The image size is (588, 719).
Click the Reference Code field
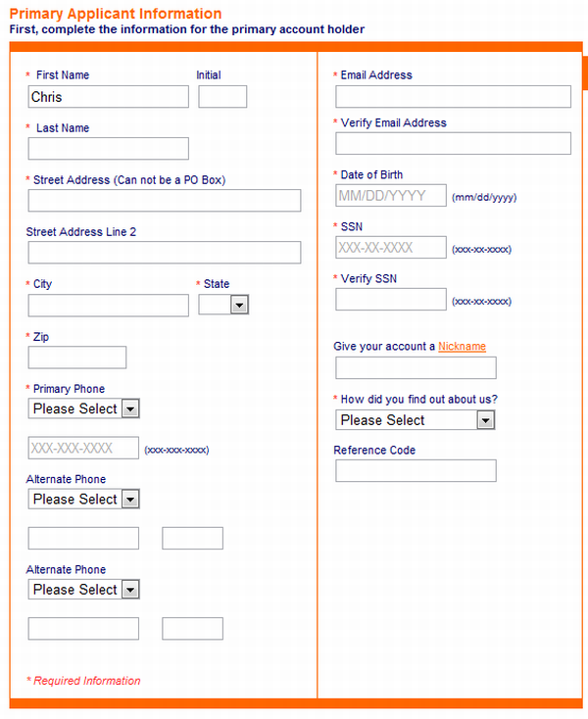coord(416,470)
